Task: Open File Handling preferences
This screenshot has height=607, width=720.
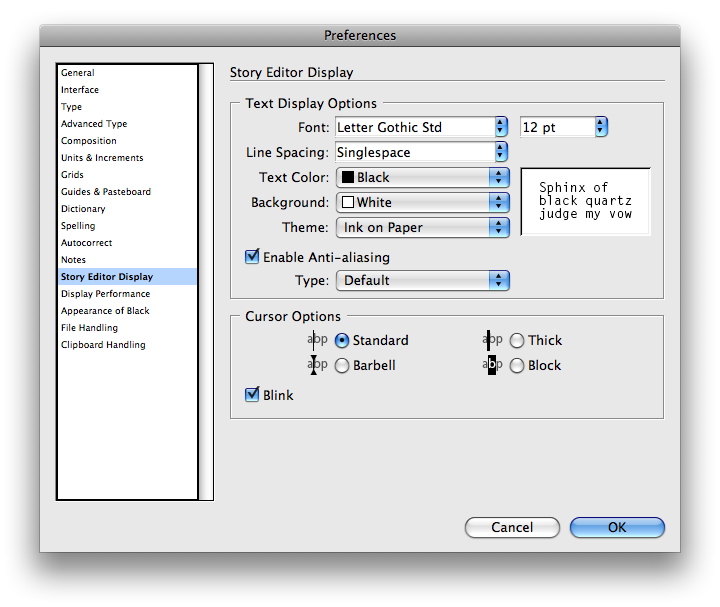Action: pyautogui.click(x=127, y=327)
